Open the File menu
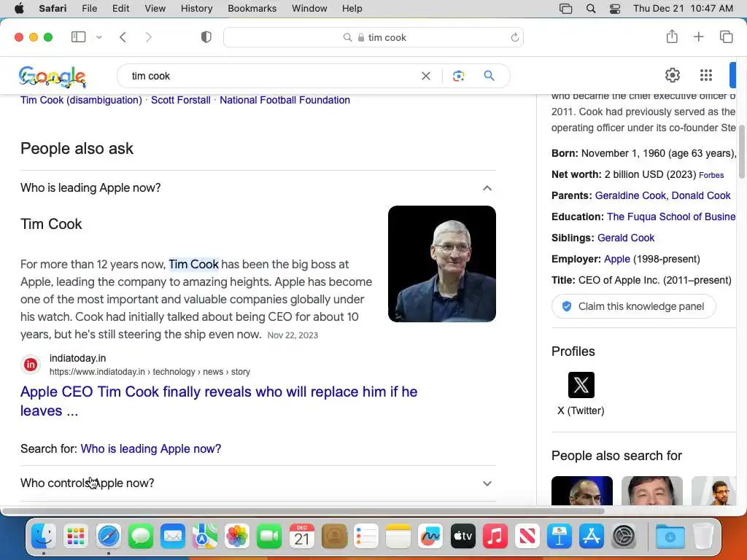The height and width of the screenshot is (560, 747). (90, 9)
